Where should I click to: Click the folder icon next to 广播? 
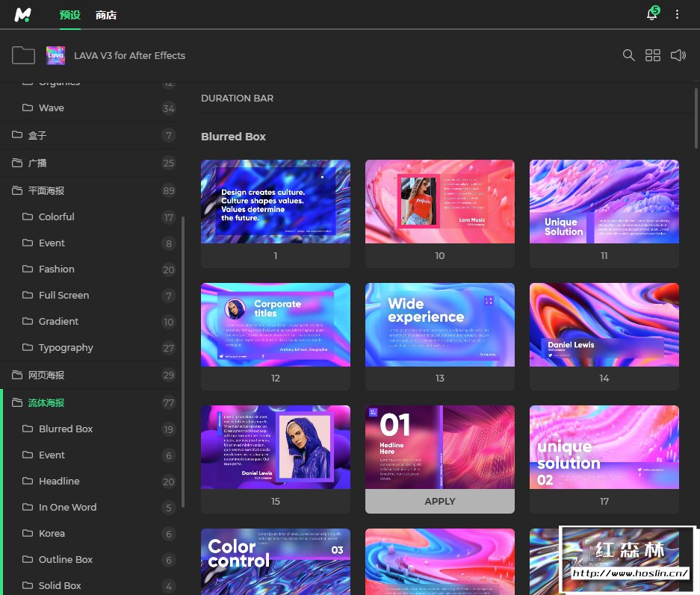pyautogui.click(x=17, y=163)
